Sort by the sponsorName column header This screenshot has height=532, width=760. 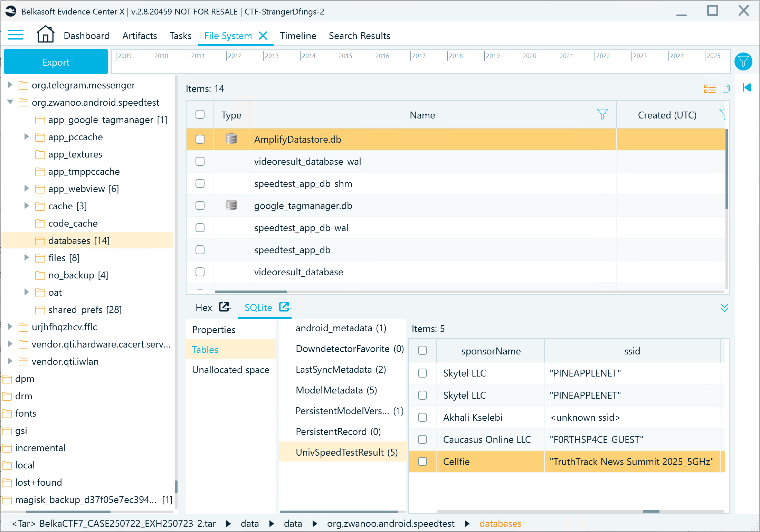coord(491,351)
